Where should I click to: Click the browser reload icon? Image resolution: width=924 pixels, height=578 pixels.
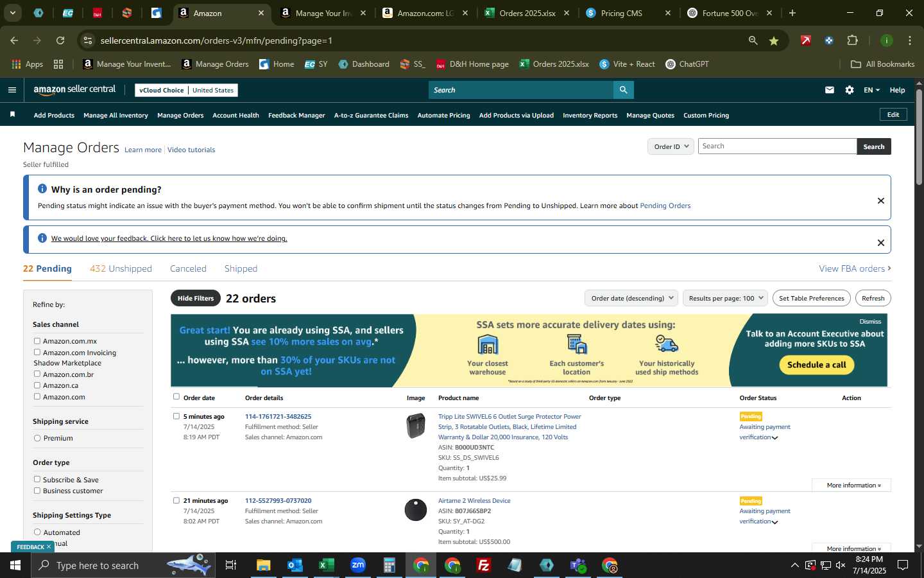coord(60,40)
